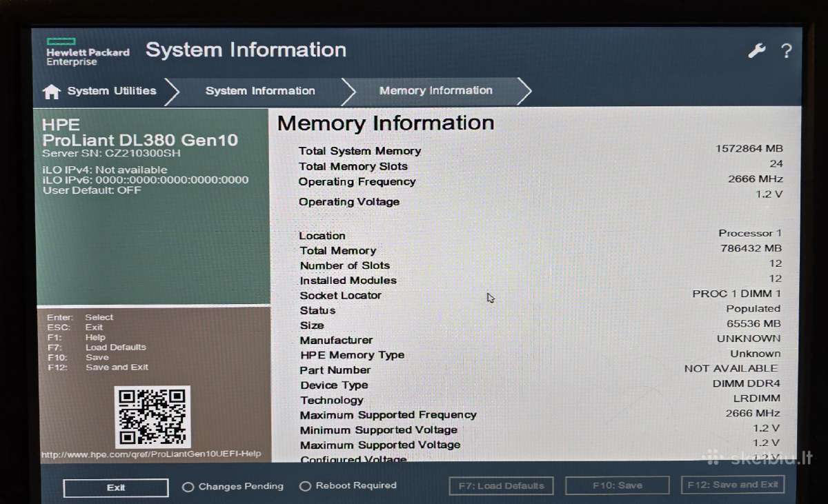828x504 pixels.
Task: Open the wrench settings icon
Action: tap(757, 50)
